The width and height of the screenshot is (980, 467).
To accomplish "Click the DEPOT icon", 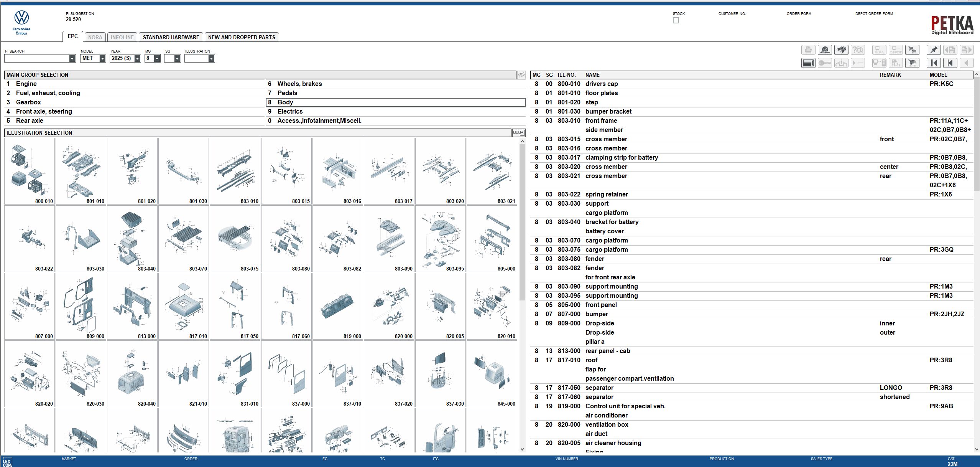I will [896, 50].
